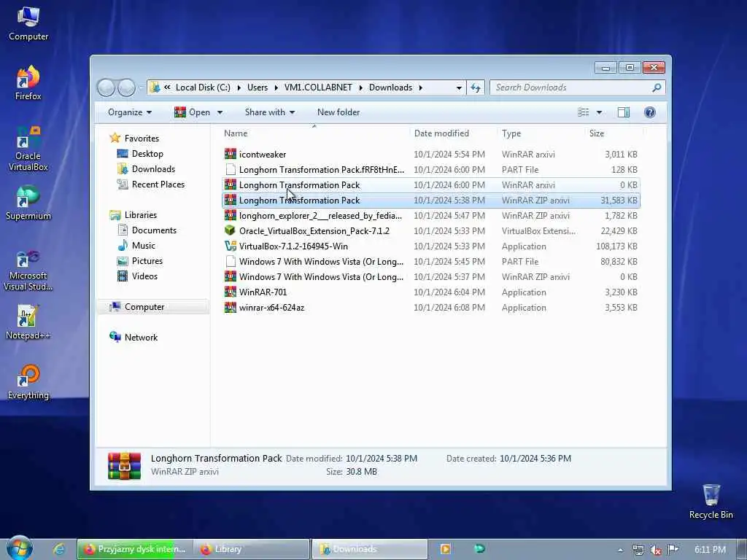The height and width of the screenshot is (560, 747).
Task: Open the Organize dropdown menu
Action: coord(130,112)
